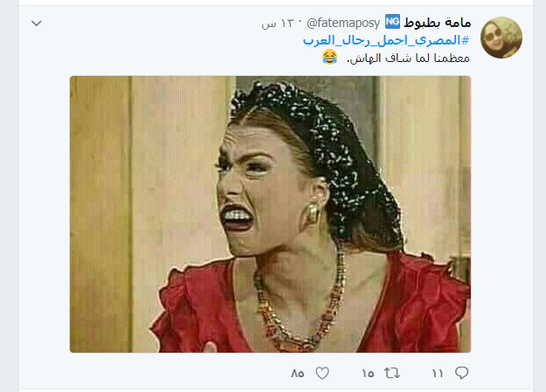The height and width of the screenshot is (392, 546).
Task: Click the display name مامة بطبوط
Action: pos(438,23)
